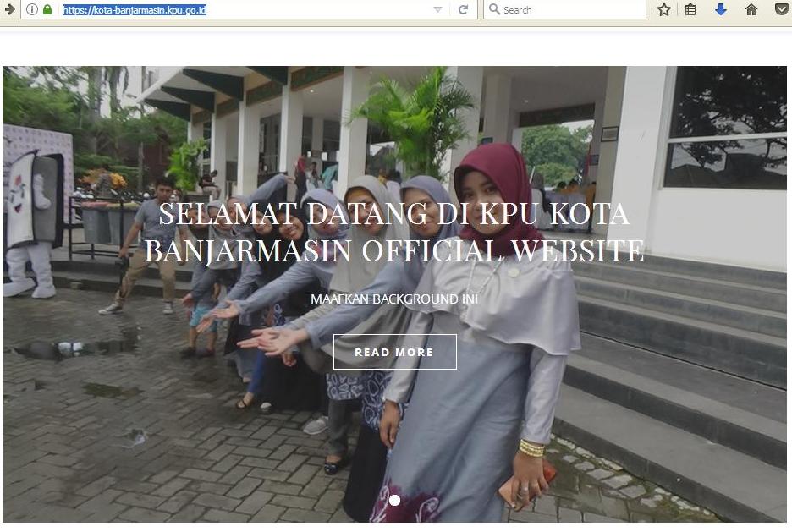
Task: Click the magnifier icon in search box
Action: pos(494,9)
